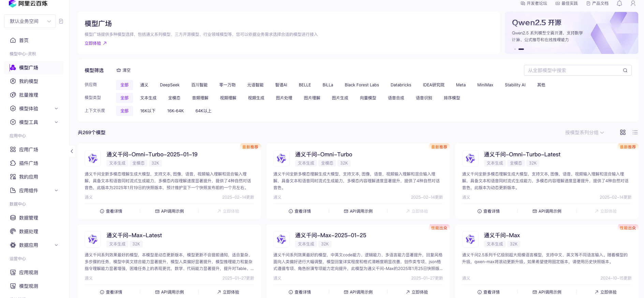
Task: Open the 首页 home icon
Action: [x=13, y=40]
